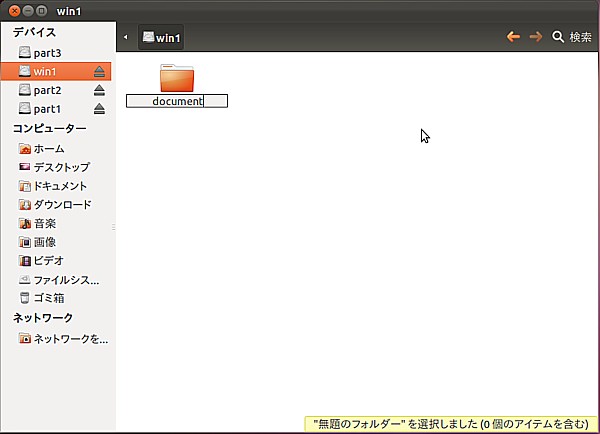Click the Desktop (デスクトップ) icon

(24, 167)
